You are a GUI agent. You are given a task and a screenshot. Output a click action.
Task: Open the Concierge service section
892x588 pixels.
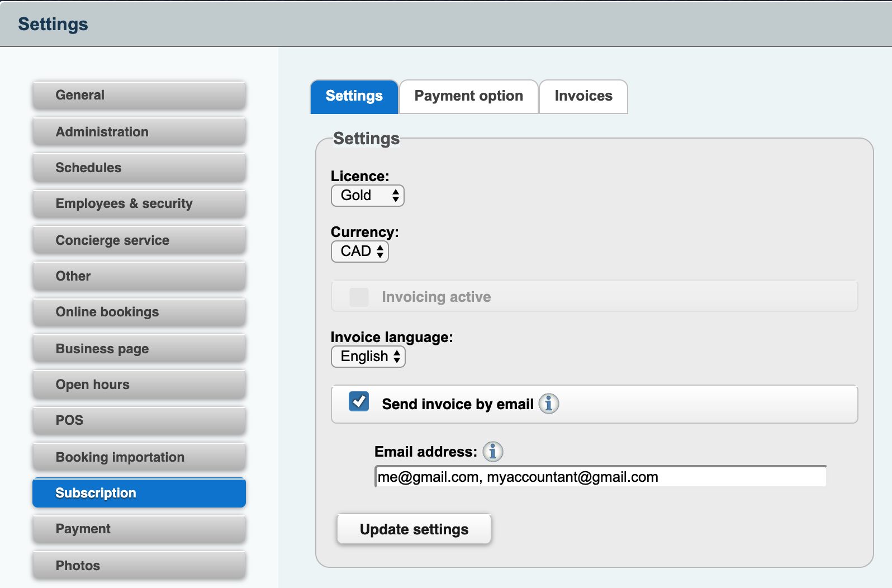click(139, 241)
